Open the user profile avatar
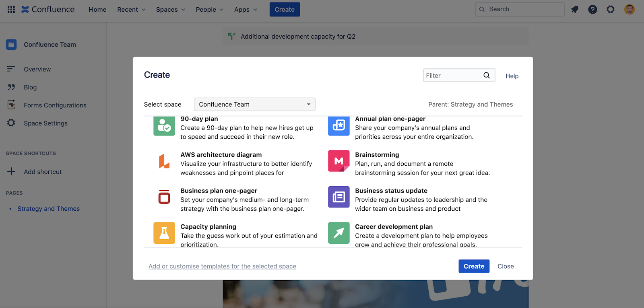Image resolution: width=644 pixels, height=308 pixels. (x=630, y=9)
